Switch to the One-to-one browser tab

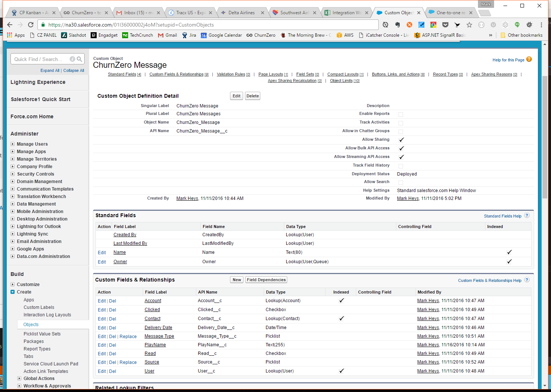tap(451, 13)
